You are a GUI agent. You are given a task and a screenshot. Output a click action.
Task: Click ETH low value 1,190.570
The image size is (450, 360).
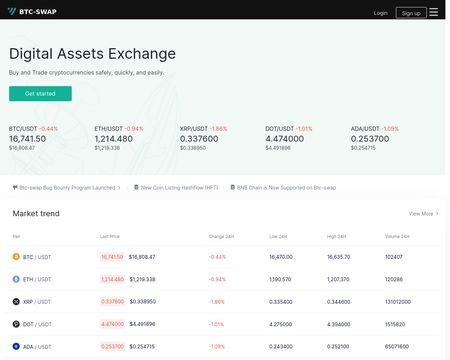(x=280, y=279)
